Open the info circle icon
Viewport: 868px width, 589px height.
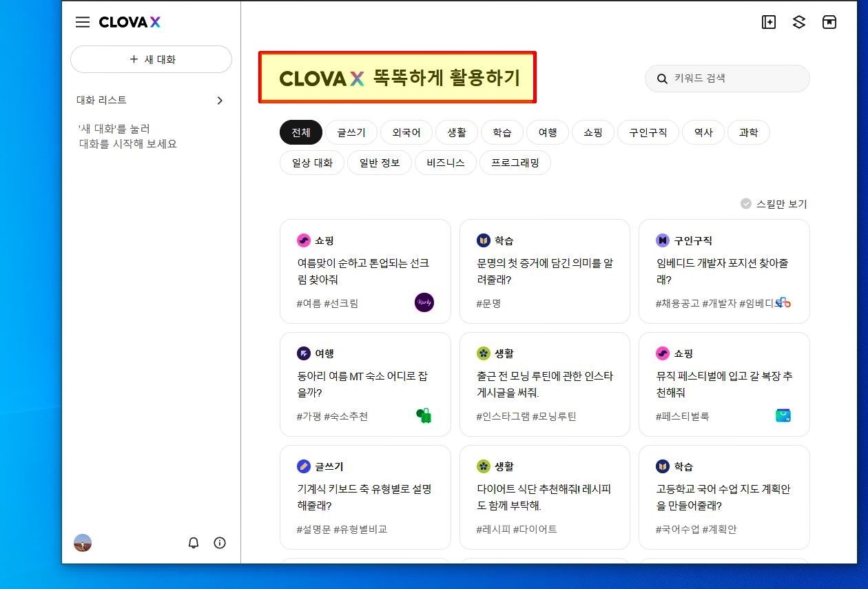220,543
